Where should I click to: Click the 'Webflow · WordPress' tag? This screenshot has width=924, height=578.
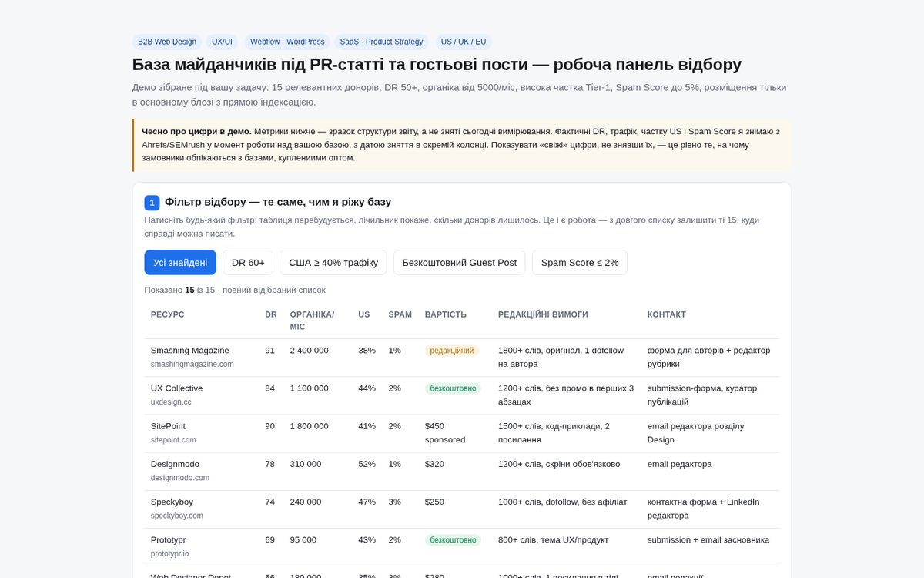point(287,42)
